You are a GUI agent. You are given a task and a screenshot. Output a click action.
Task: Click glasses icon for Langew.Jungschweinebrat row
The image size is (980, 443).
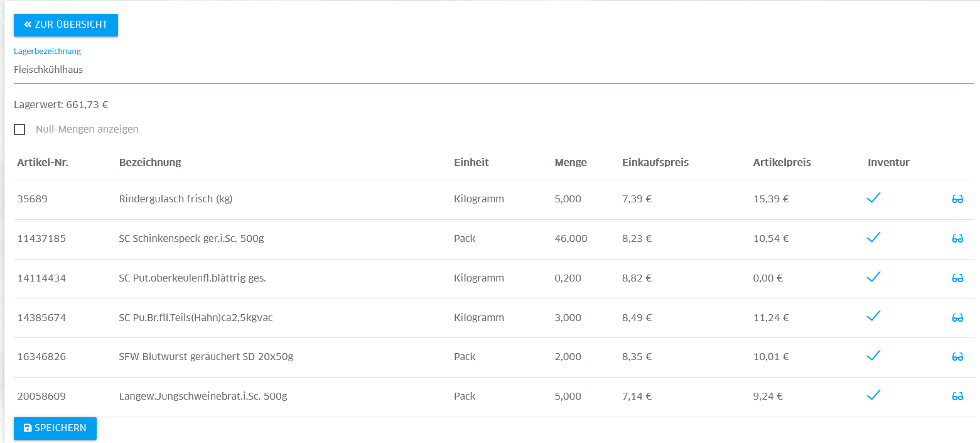(957, 397)
